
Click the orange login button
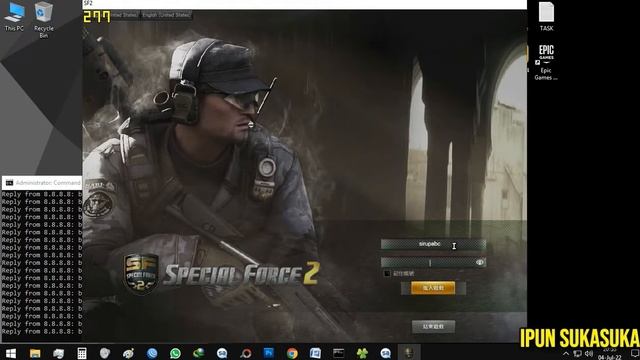[x=433, y=288]
